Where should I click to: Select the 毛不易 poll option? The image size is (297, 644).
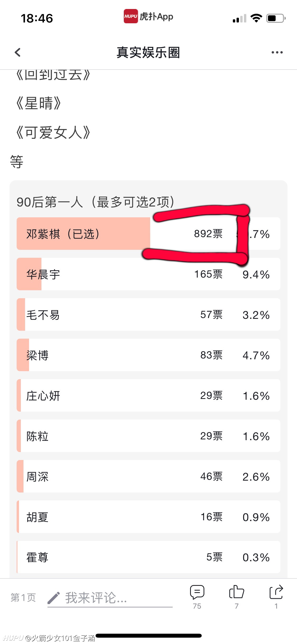click(148, 315)
